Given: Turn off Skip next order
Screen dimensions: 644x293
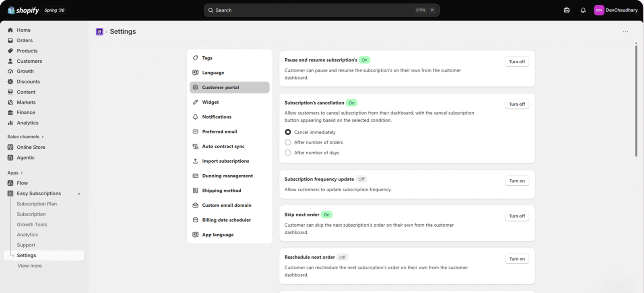Looking at the screenshot, I should pyautogui.click(x=517, y=216).
